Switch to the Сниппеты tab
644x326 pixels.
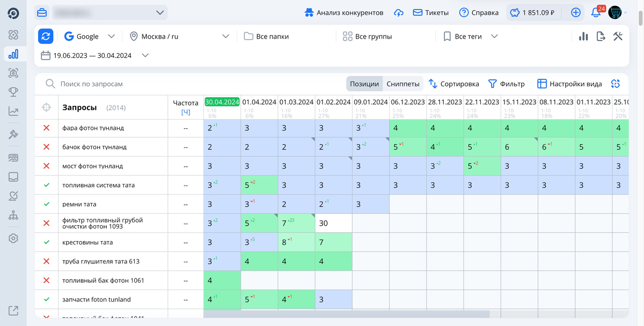(403, 84)
